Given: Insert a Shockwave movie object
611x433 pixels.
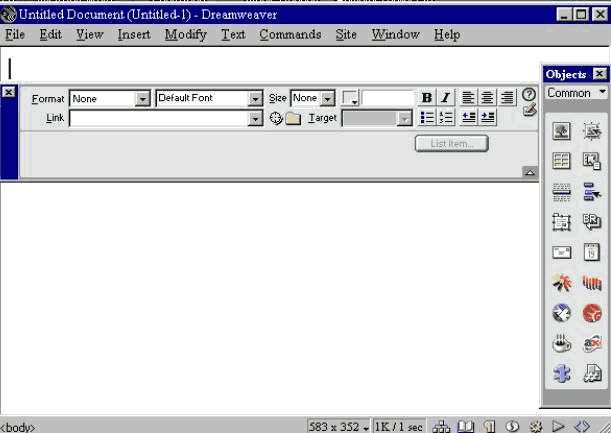Looking at the screenshot, I should click(x=592, y=283).
